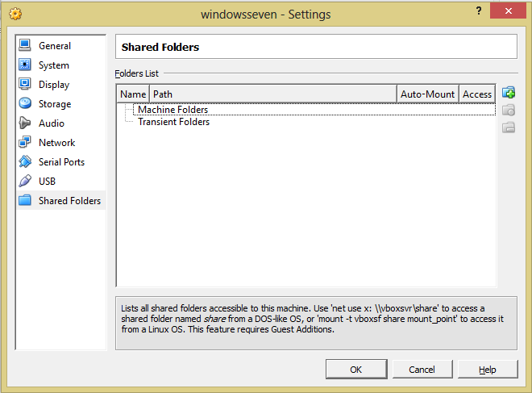Viewport: 532px width, 393px height.
Task: Open documentation with the Help button
Action: tap(488, 370)
